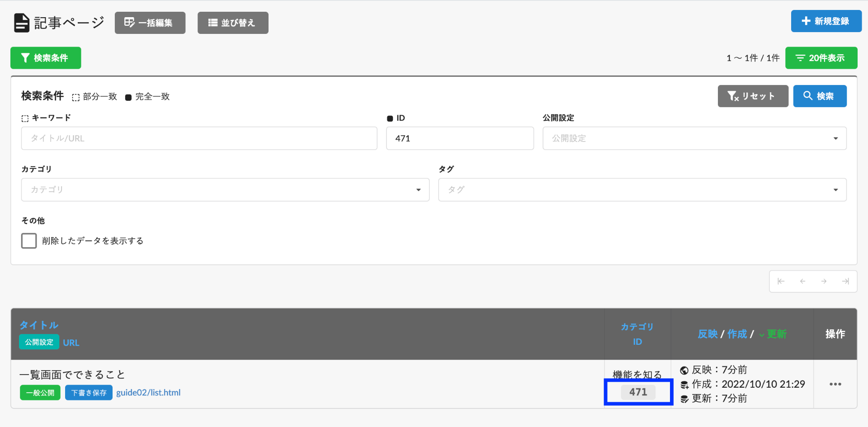The width and height of the screenshot is (868, 427).
Task: Click the next page arrow
Action: pos(824,282)
